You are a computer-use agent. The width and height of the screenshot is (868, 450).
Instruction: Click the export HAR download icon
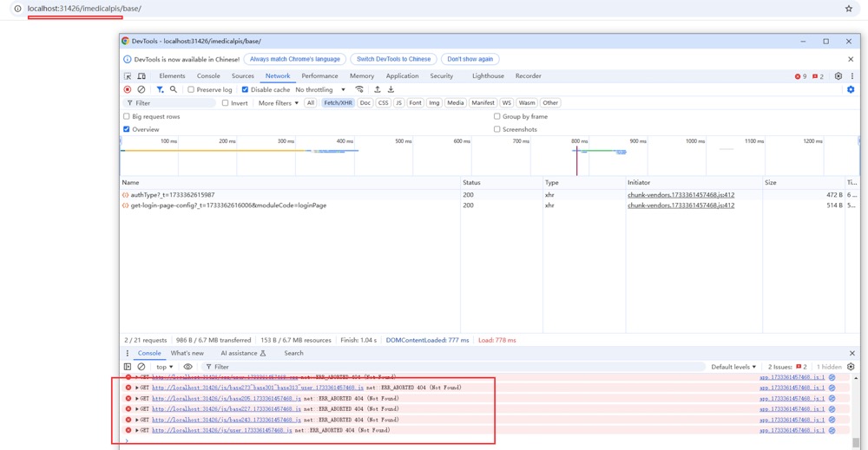tap(391, 89)
